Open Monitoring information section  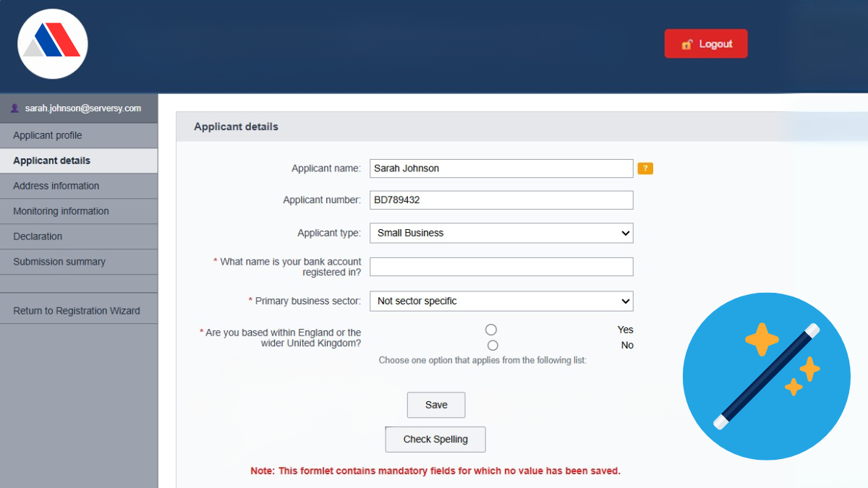(x=79, y=211)
